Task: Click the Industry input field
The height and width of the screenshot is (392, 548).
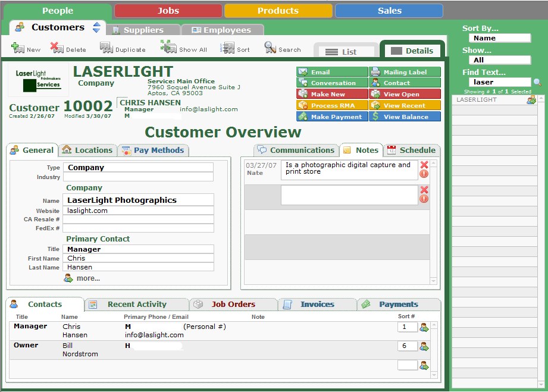Action: (138, 177)
